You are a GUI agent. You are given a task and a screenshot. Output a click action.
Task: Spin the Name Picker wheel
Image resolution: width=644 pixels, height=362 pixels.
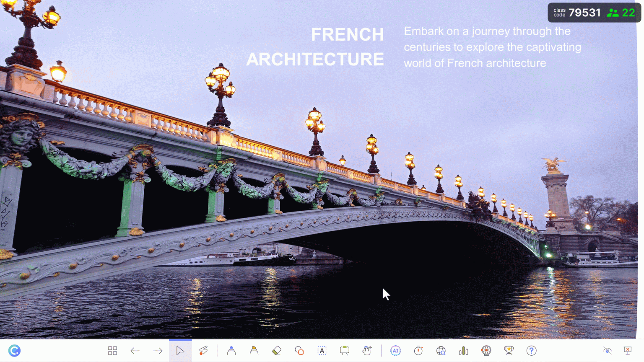pos(486,351)
